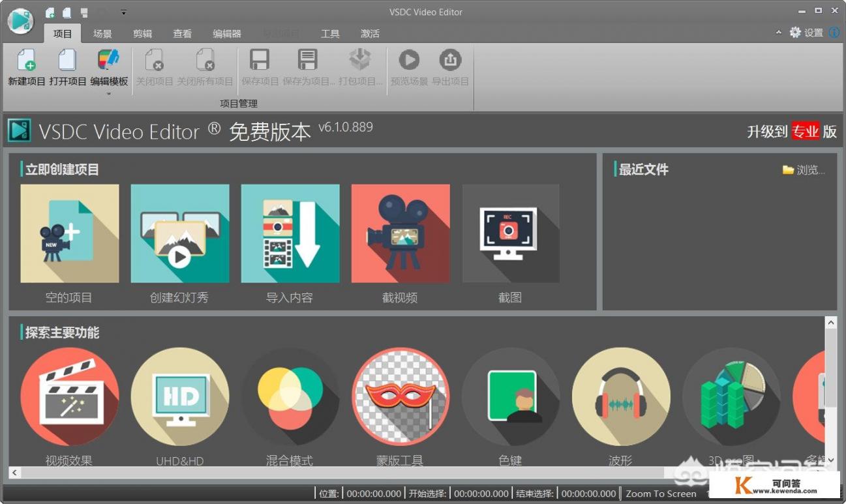Click the blue info icon beside 设置
Screen dimensions: 846x504
tap(834, 33)
